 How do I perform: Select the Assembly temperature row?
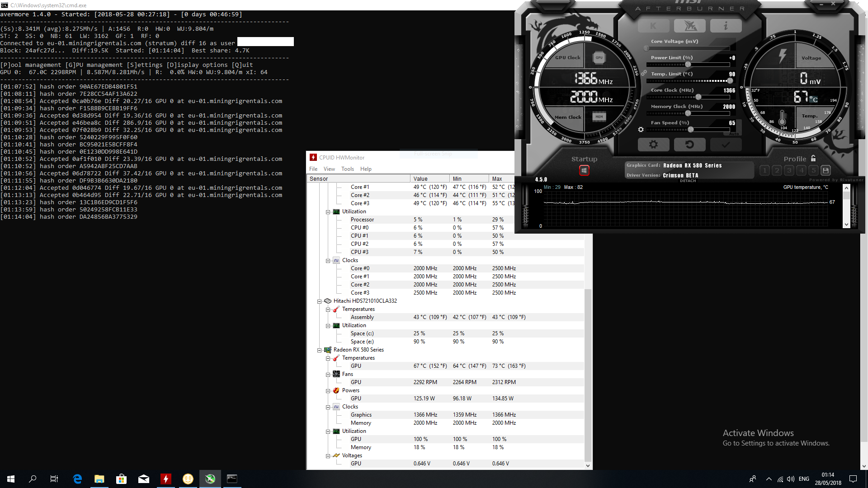click(x=445, y=317)
